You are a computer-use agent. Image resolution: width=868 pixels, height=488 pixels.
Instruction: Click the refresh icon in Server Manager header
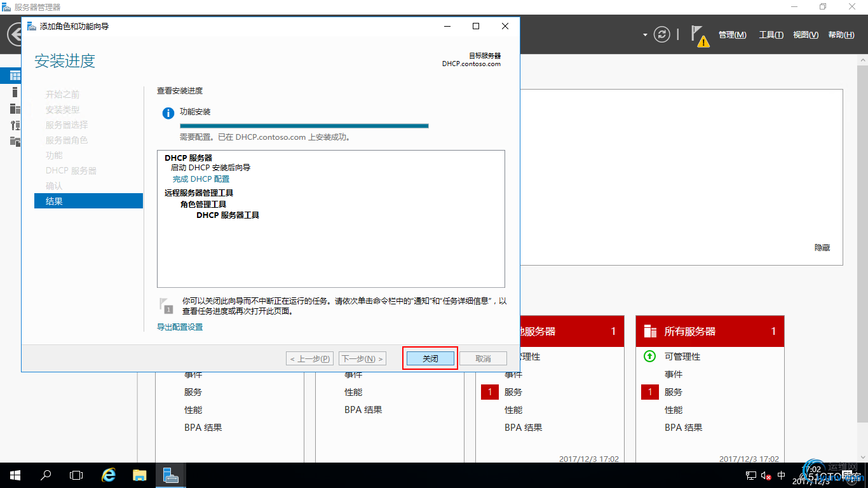pyautogui.click(x=662, y=34)
